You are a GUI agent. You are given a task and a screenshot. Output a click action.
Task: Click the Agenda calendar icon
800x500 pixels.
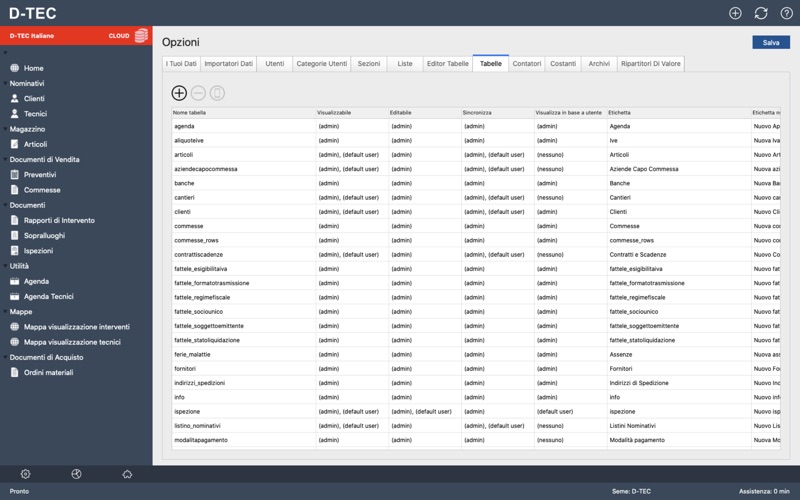pyautogui.click(x=15, y=281)
